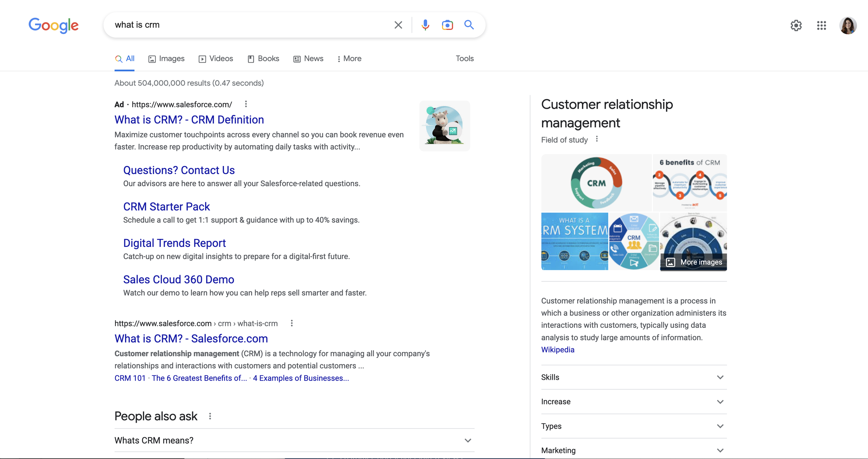
Task: Open search by image camera icon
Action: pyautogui.click(x=447, y=25)
